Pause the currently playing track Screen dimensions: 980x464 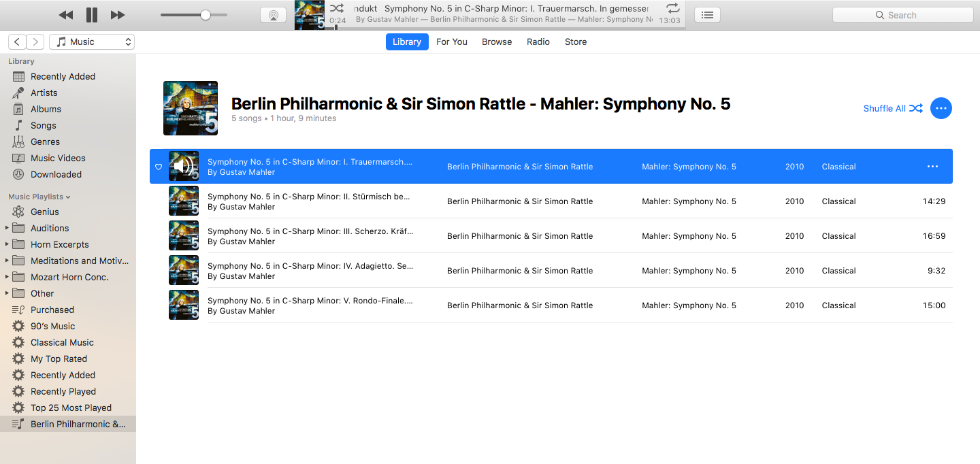(92, 15)
